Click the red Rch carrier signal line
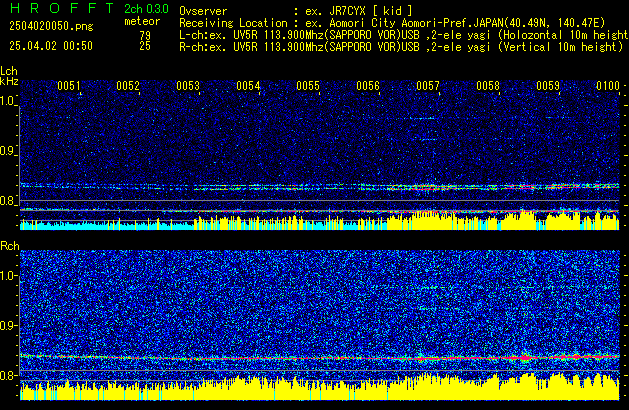 point(320,357)
